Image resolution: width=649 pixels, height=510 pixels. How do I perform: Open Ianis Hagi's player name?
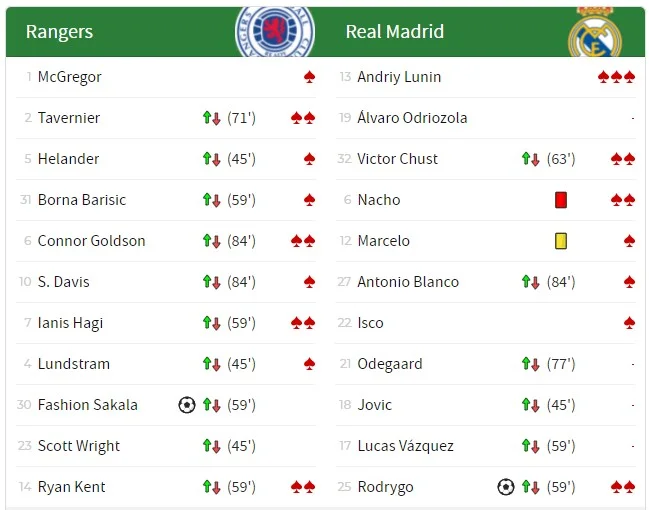(70, 323)
